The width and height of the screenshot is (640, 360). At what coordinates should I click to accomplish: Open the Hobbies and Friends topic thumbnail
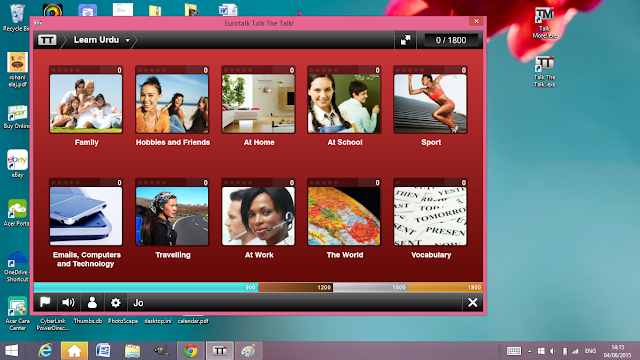tap(172, 103)
